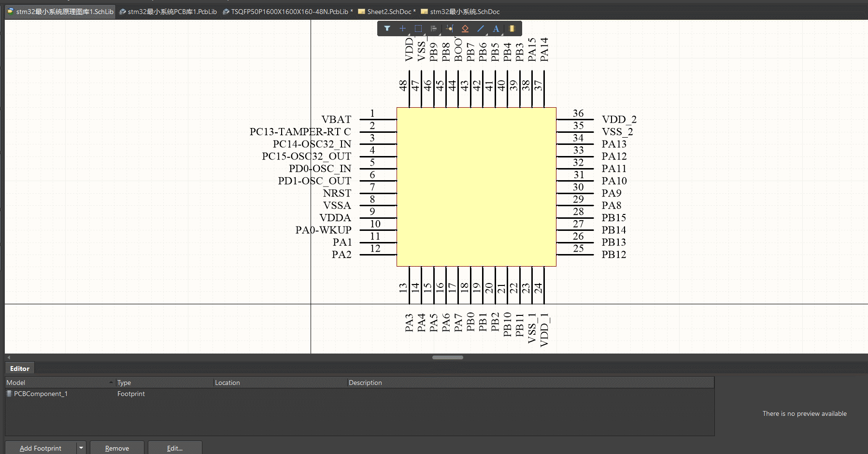Select the vertical VDD_1 pin label
This screenshot has height=454, width=868.
[x=544, y=329]
